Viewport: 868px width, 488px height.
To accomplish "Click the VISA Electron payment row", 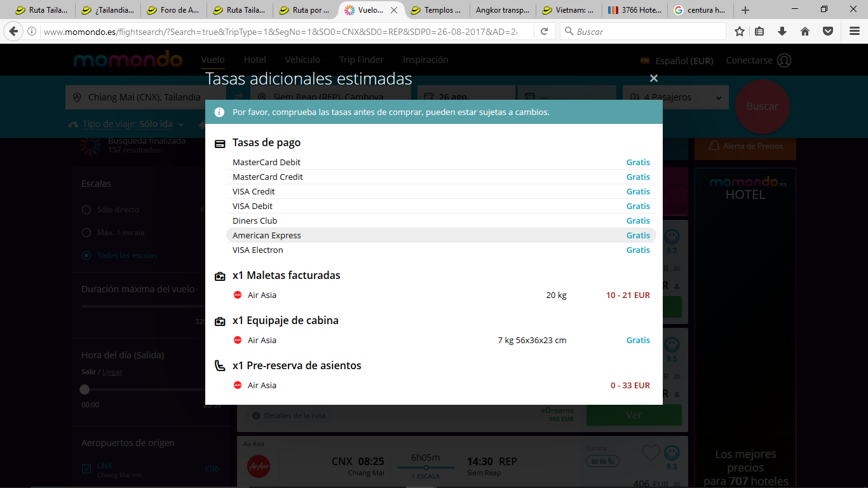I will [441, 250].
